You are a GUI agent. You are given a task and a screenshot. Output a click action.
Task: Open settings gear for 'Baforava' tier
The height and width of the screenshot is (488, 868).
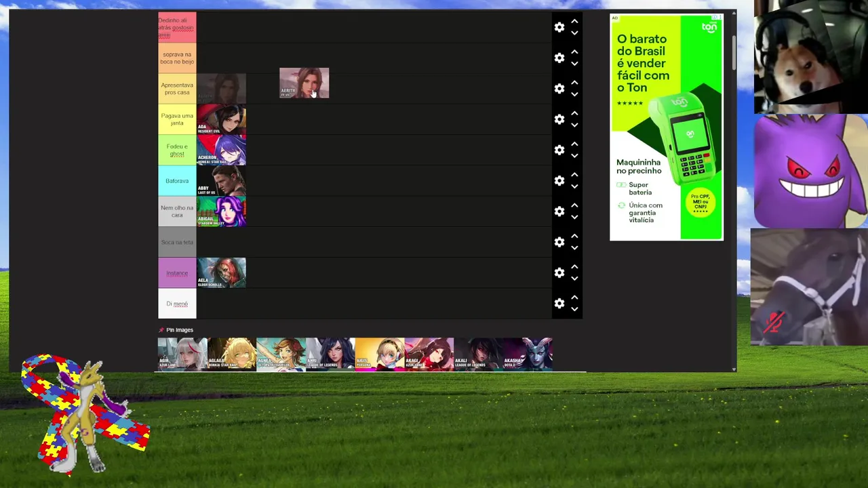pos(559,181)
